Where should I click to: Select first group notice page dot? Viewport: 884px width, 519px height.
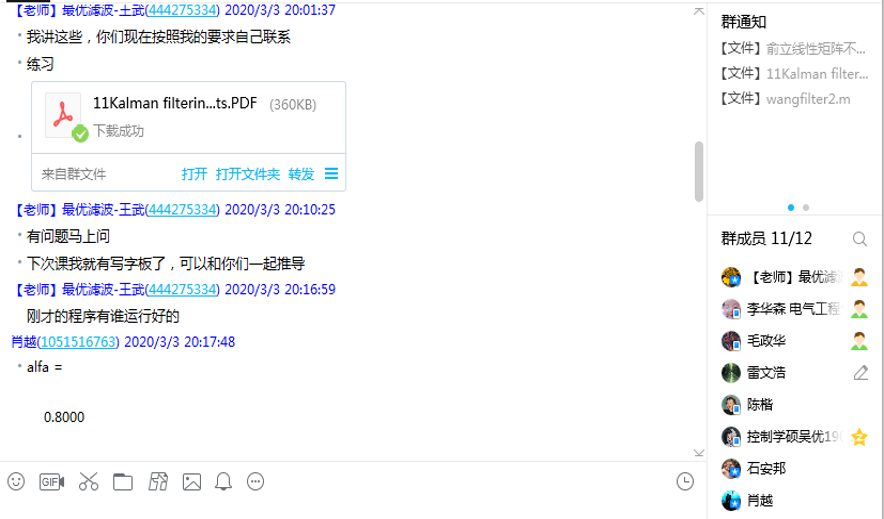tap(790, 207)
